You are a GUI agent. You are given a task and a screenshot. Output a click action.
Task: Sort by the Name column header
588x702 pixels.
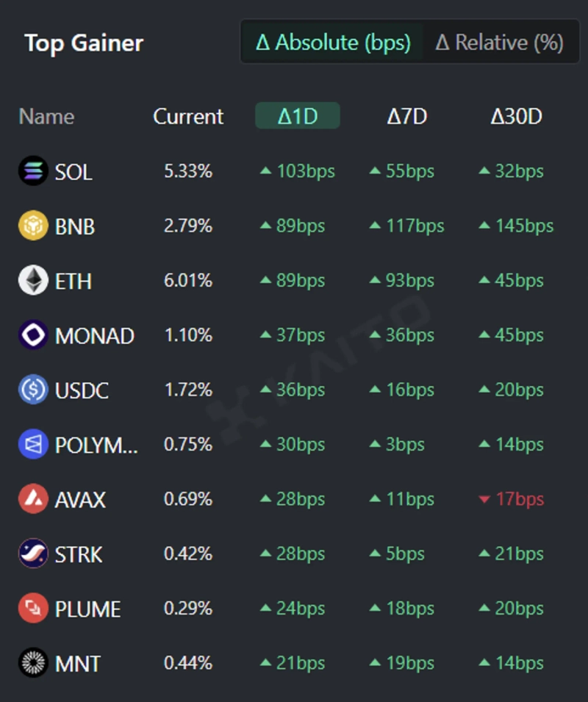coord(46,116)
